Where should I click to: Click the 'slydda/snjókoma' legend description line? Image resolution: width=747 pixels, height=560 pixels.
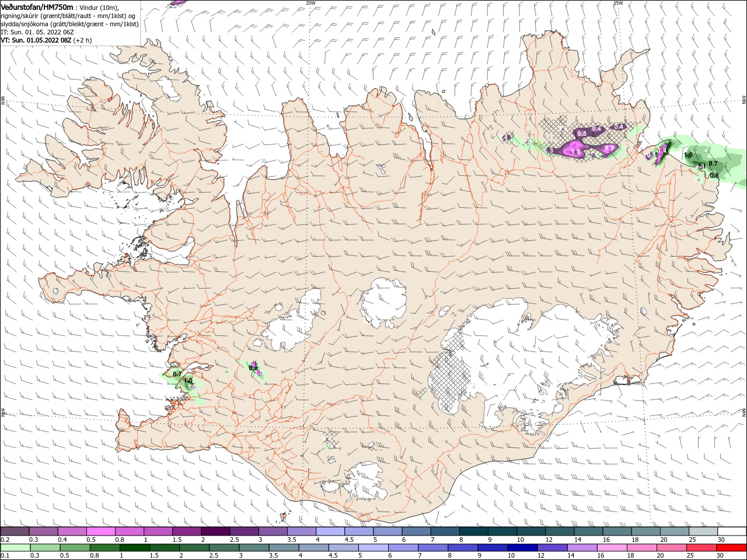click(x=69, y=24)
